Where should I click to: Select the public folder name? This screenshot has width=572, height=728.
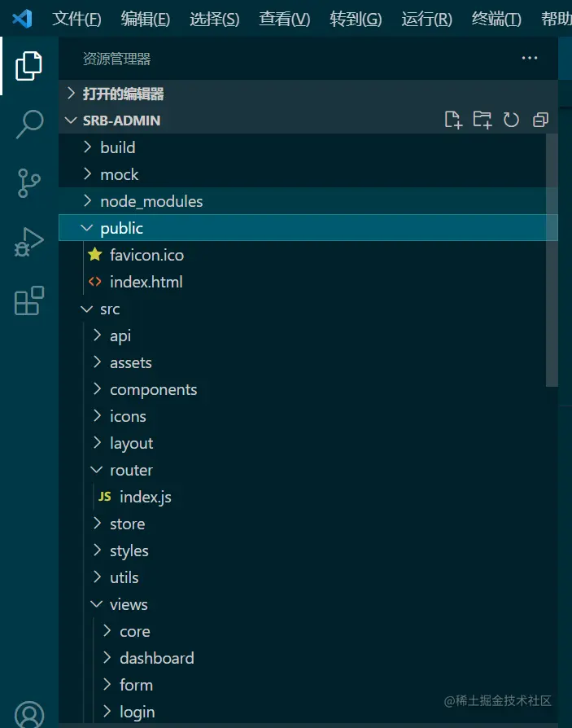tap(121, 229)
